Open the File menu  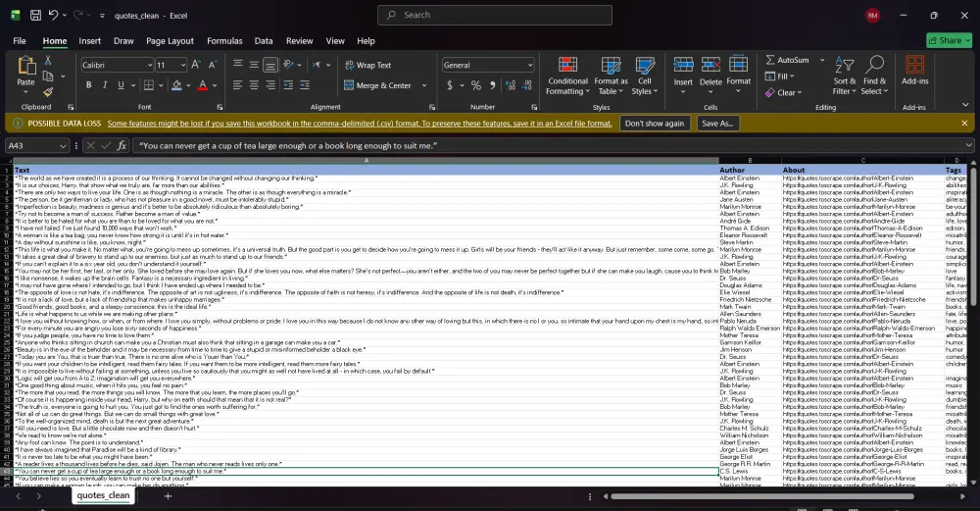click(x=20, y=40)
